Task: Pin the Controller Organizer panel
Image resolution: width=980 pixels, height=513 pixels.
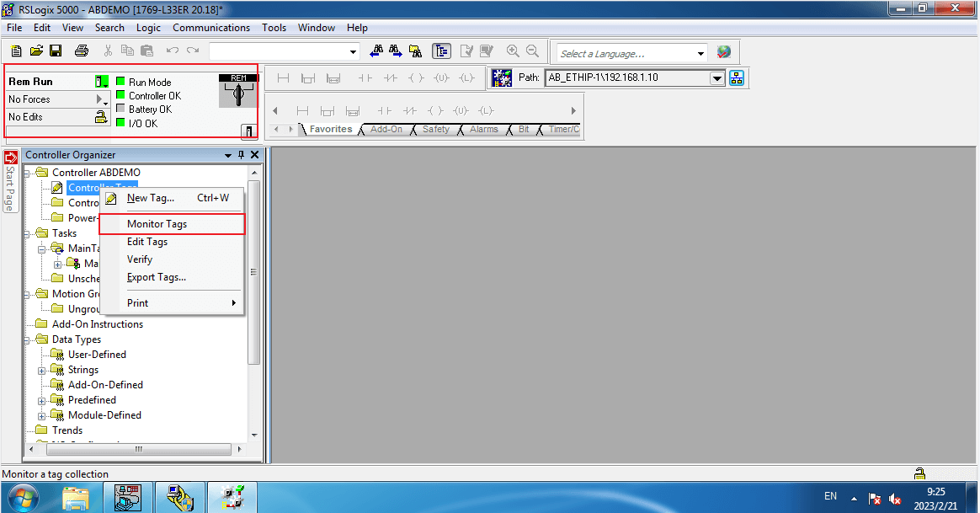Action: point(241,155)
